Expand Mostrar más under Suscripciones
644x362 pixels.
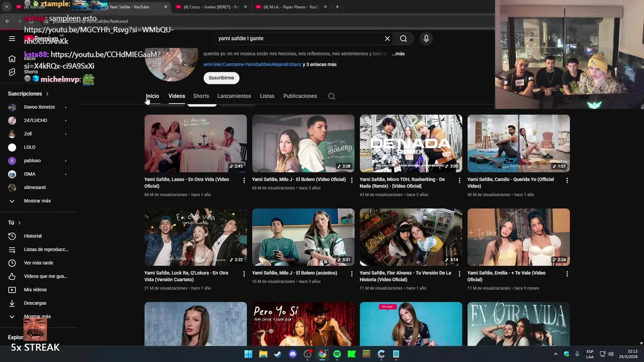(x=38, y=201)
